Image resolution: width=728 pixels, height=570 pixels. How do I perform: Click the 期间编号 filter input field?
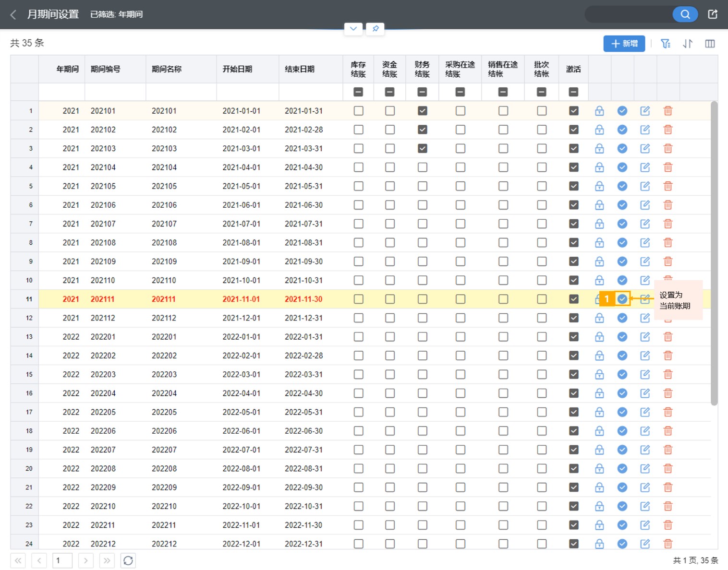coord(115,92)
